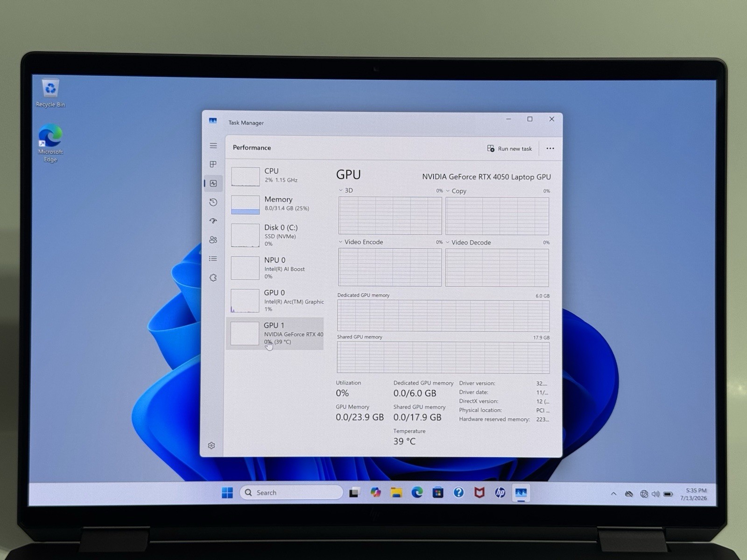Click the Run new task button
Viewport: 747px width, 560px height.
(509, 148)
